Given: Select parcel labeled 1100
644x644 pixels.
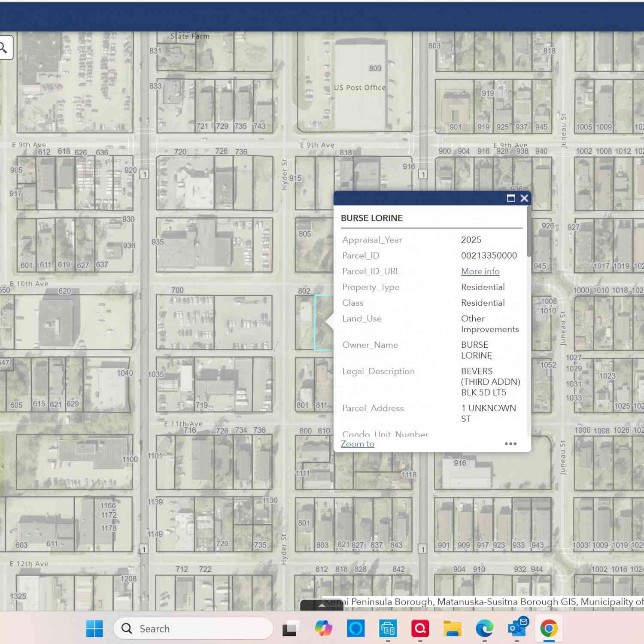Looking at the screenshot, I should point(130,459).
